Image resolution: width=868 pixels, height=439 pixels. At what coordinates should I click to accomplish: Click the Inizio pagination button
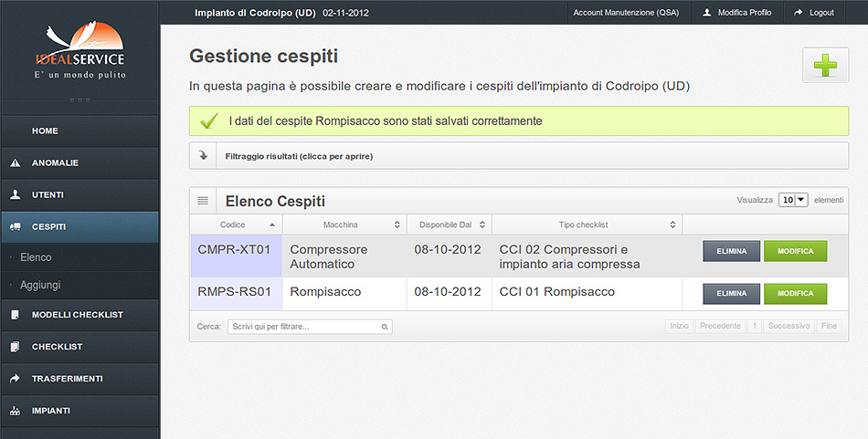tap(679, 326)
